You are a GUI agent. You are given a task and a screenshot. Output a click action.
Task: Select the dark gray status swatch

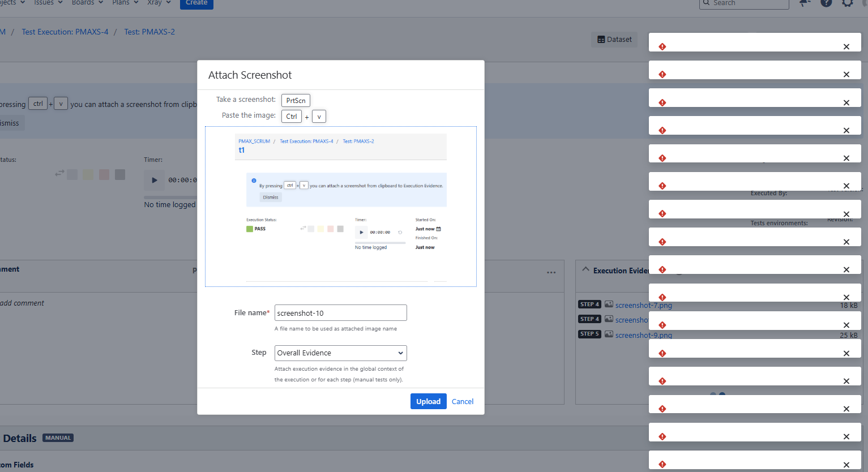(120, 174)
